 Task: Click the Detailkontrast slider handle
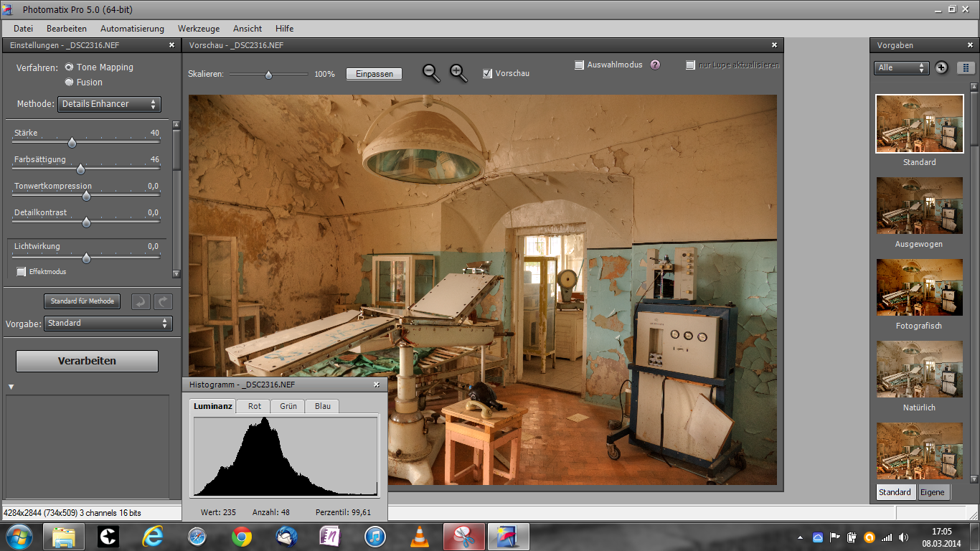pos(86,222)
